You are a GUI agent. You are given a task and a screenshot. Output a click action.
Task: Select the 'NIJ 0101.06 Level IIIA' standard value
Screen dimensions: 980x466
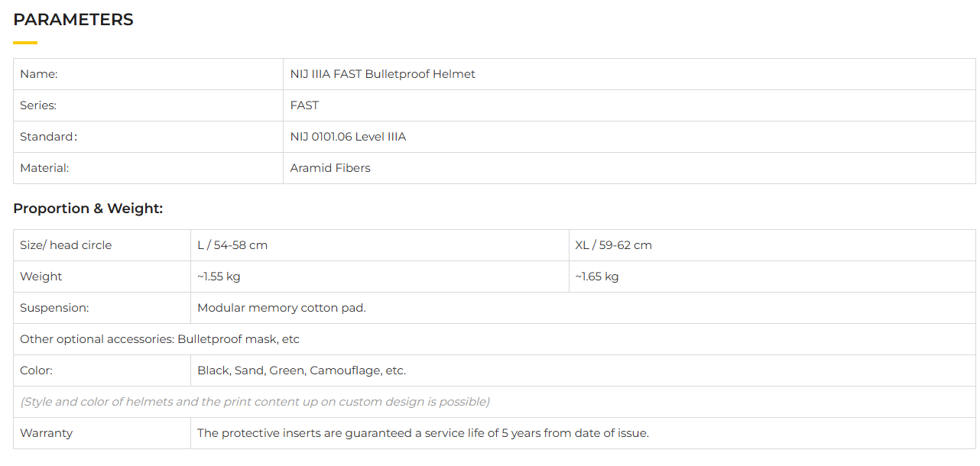[x=348, y=137]
